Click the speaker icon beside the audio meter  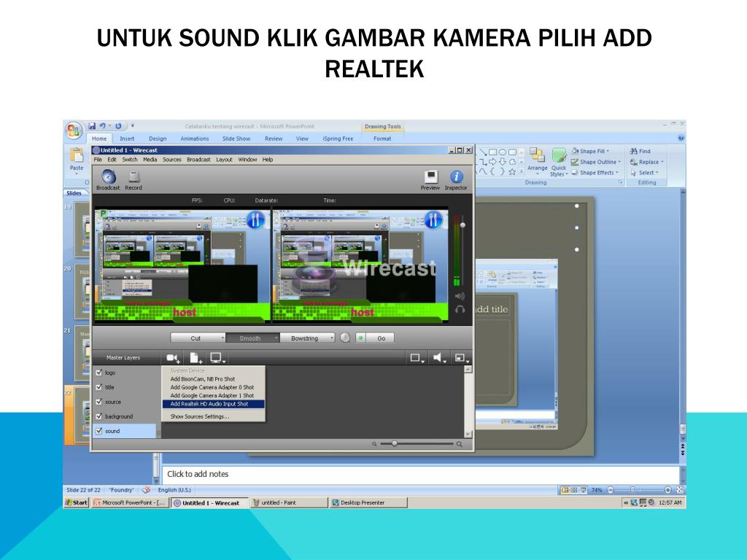click(460, 296)
